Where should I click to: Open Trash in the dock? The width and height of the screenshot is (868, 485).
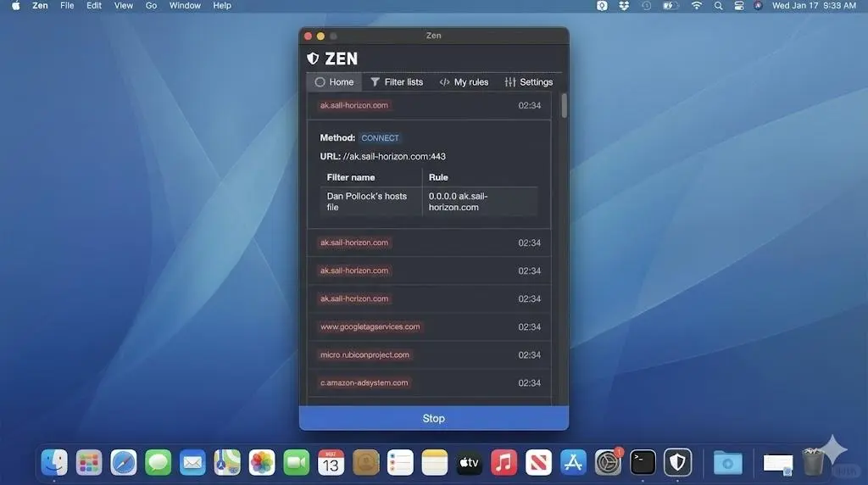813,462
